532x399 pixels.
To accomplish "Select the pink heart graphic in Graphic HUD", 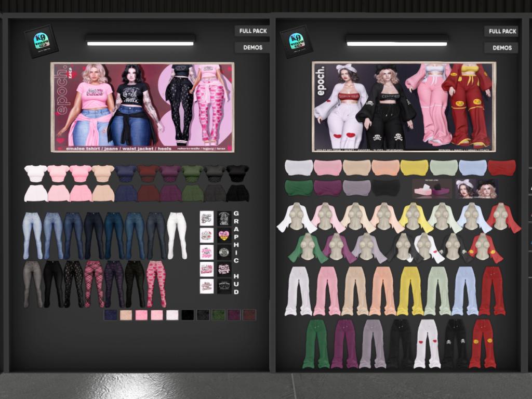I will point(224,235).
